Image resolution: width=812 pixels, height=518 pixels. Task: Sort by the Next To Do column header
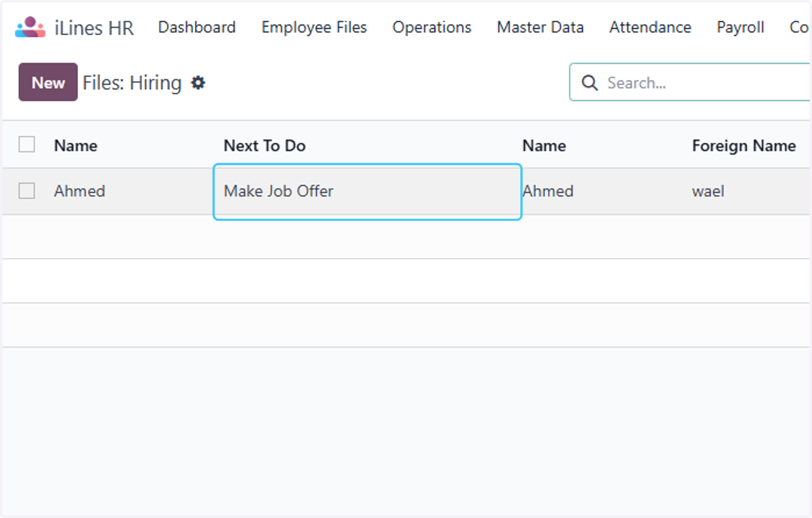pos(265,146)
